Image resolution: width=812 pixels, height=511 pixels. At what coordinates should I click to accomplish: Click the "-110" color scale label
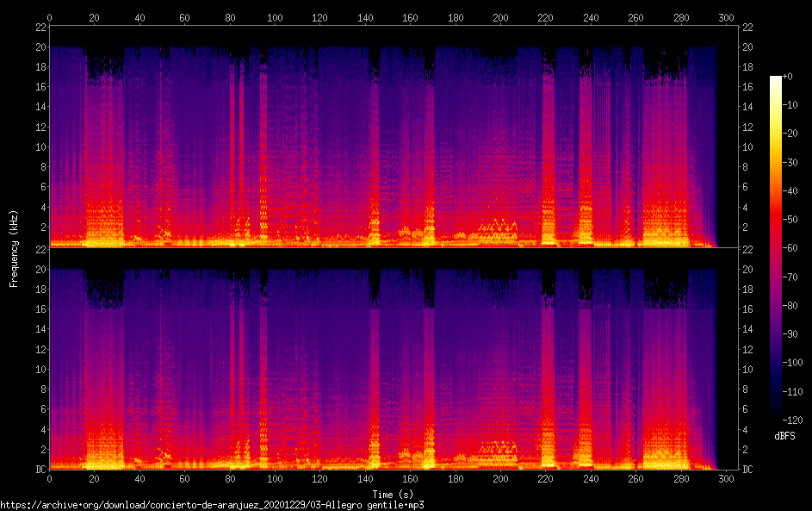point(792,391)
